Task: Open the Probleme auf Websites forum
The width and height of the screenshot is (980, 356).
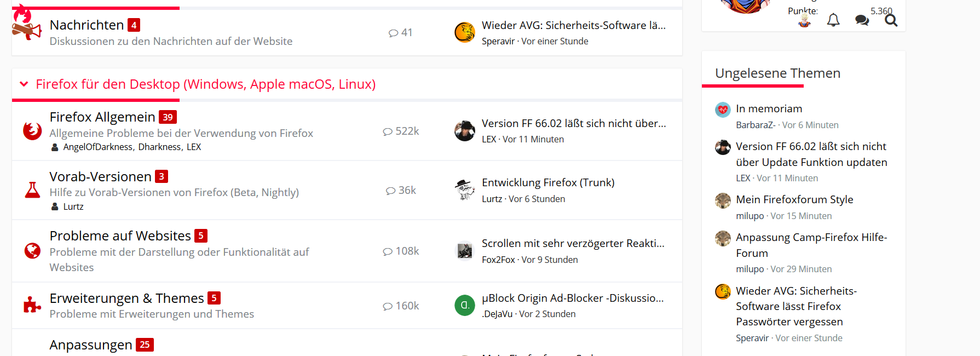Action: tap(120, 236)
